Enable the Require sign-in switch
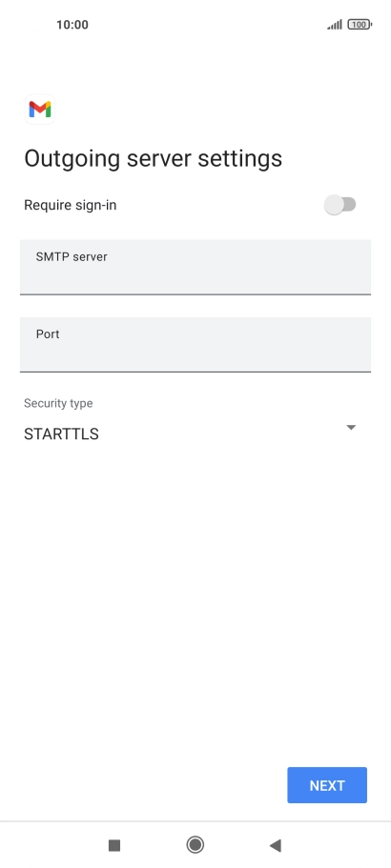 point(340,205)
